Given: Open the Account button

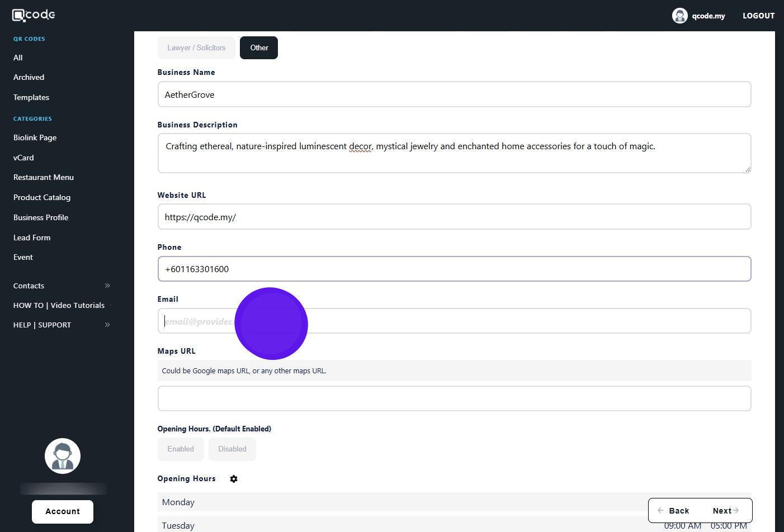Looking at the screenshot, I should 63,512.
